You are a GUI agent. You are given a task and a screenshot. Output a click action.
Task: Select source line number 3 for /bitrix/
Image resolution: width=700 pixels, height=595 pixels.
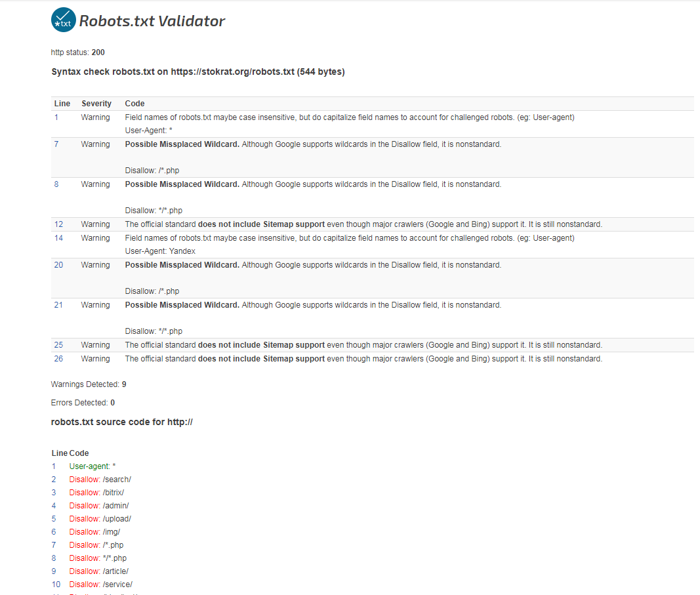click(54, 493)
